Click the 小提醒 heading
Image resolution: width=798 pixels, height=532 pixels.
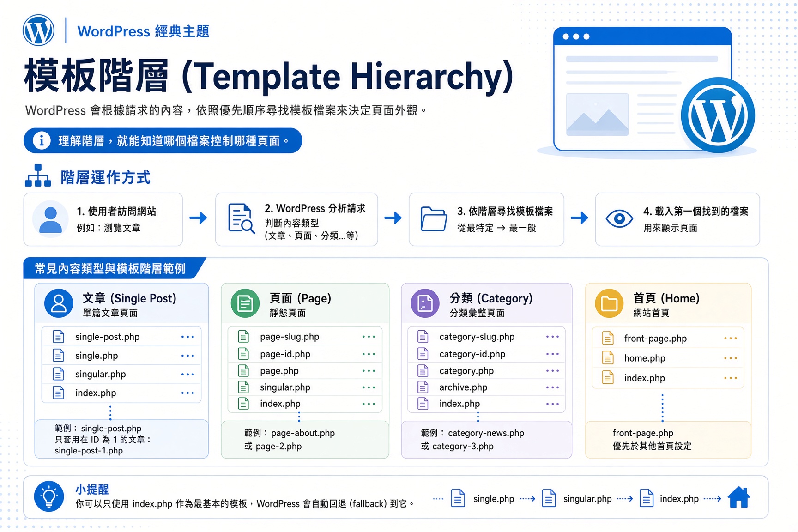pos(92,489)
